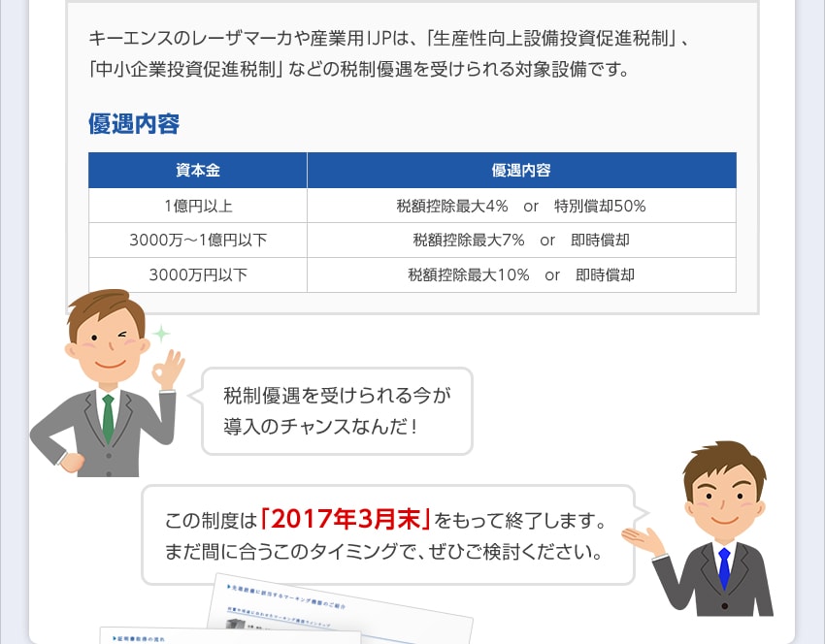Viewport: 825px width, 644px height.
Task: Click the winking businessman with green tie
Action: [x=105, y=378]
